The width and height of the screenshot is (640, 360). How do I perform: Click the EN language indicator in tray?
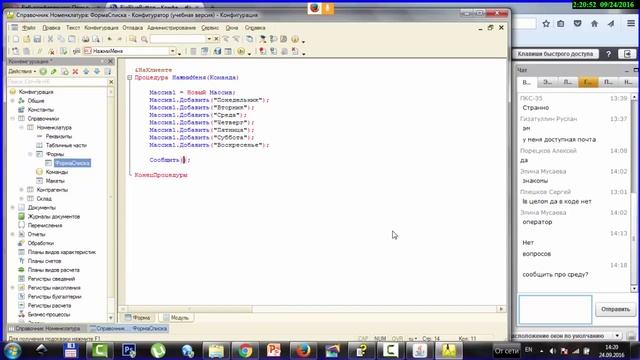click(529, 350)
